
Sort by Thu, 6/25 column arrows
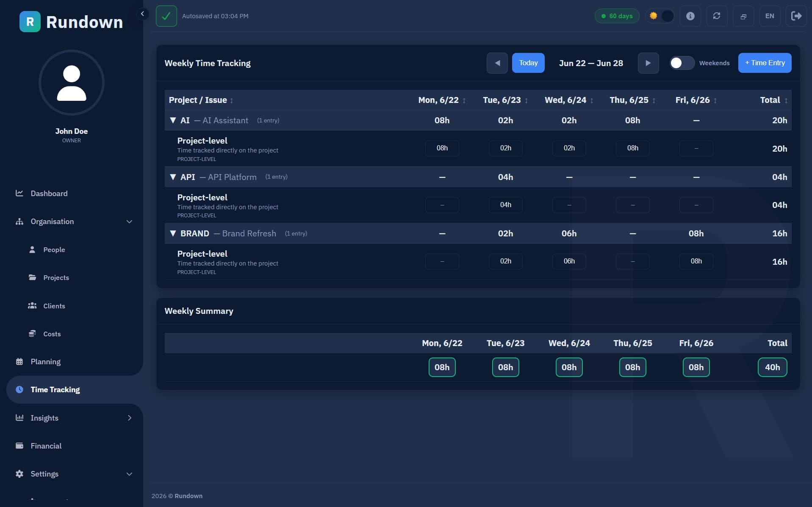(654, 100)
